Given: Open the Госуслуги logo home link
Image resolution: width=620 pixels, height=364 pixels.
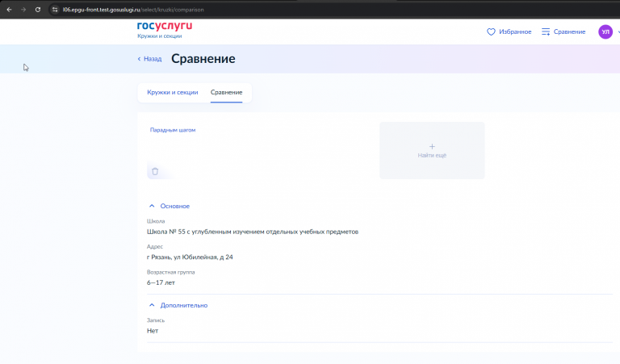Looking at the screenshot, I should pos(165,26).
